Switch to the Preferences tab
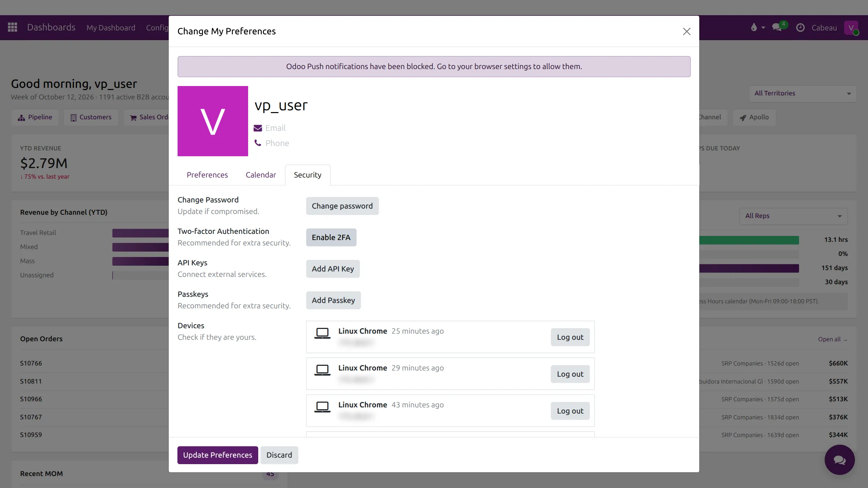This screenshot has height=488, width=868. click(x=207, y=175)
